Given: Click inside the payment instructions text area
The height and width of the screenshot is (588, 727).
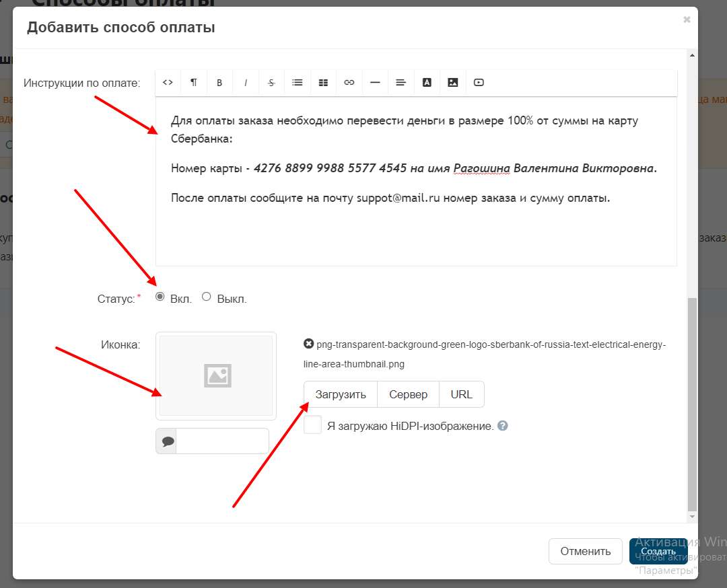Looking at the screenshot, I should tap(416, 181).
